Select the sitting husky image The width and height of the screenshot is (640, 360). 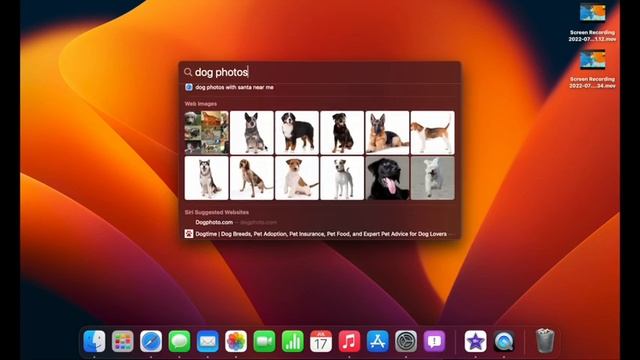click(207, 178)
